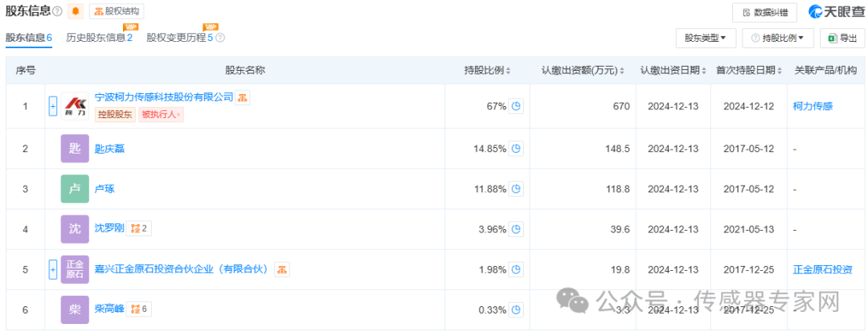This screenshot has height=336, width=868.
Task: Sort by 认缴出资日期 column
Action: [705, 71]
